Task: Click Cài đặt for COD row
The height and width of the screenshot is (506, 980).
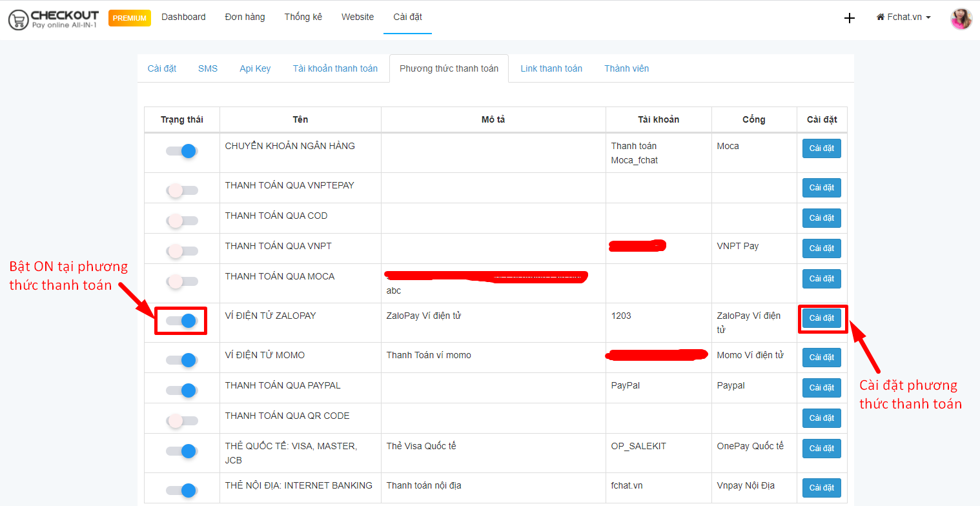Action: 822,218
